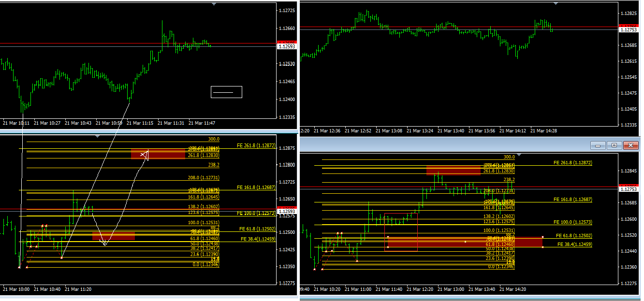
Task: Click 'FE 100.0 (1.12573)' label in bottom-right chart
Action: tap(573, 222)
